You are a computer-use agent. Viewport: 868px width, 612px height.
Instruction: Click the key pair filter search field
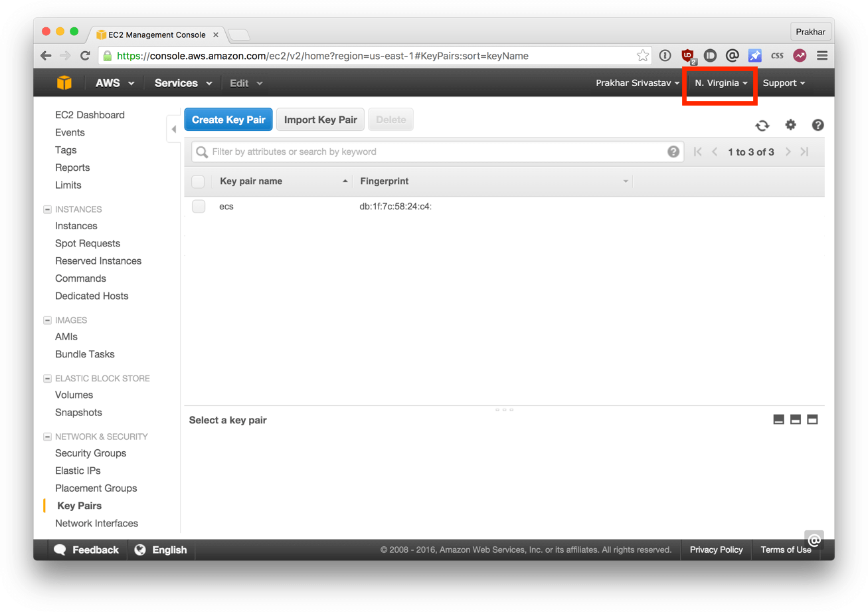tap(438, 152)
